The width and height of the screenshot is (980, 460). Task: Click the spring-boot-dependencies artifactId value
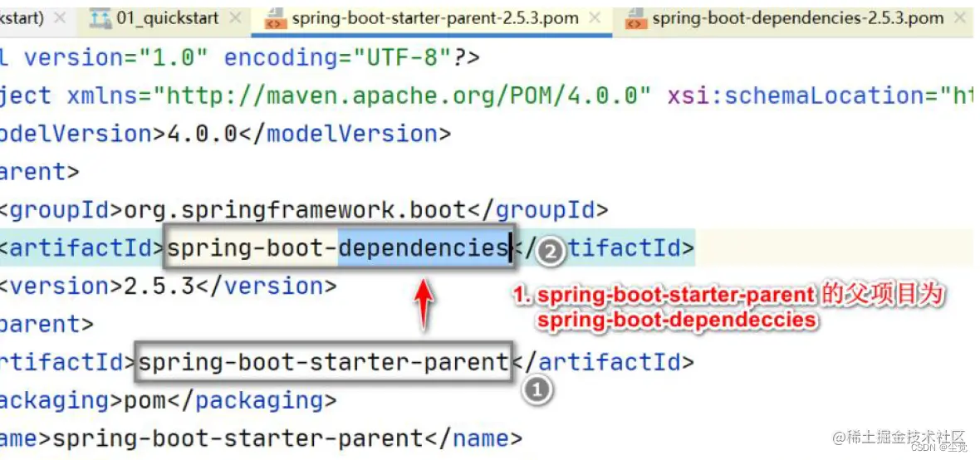[x=338, y=248]
